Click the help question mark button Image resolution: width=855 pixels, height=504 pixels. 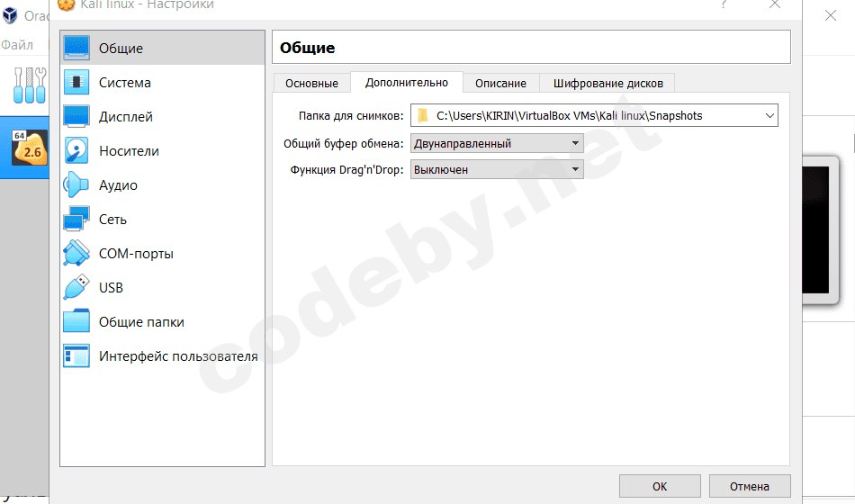[724, 4]
